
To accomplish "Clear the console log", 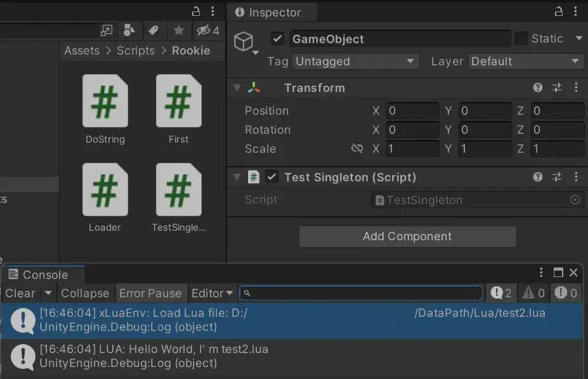I will point(20,293).
